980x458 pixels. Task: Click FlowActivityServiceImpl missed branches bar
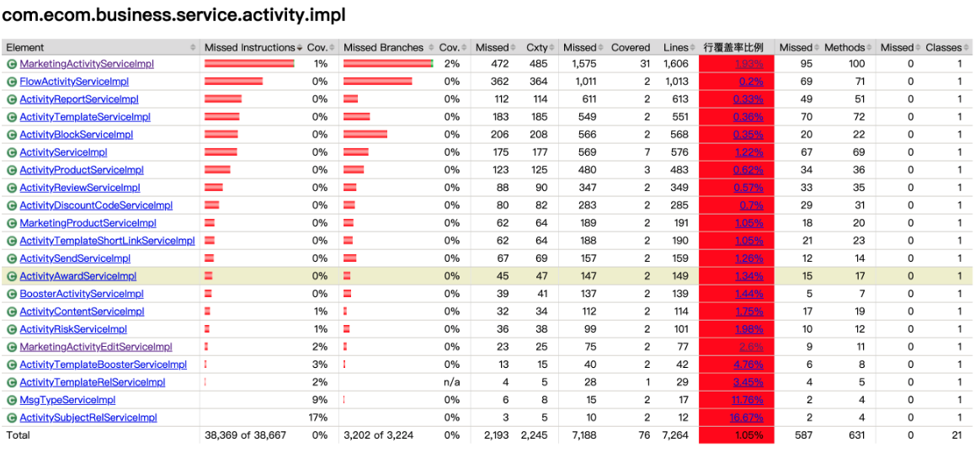tap(377, 82)
